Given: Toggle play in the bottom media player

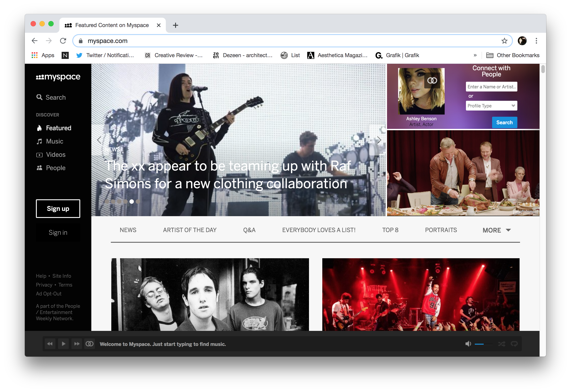Looking at the screenshot, I should (63, 344).
